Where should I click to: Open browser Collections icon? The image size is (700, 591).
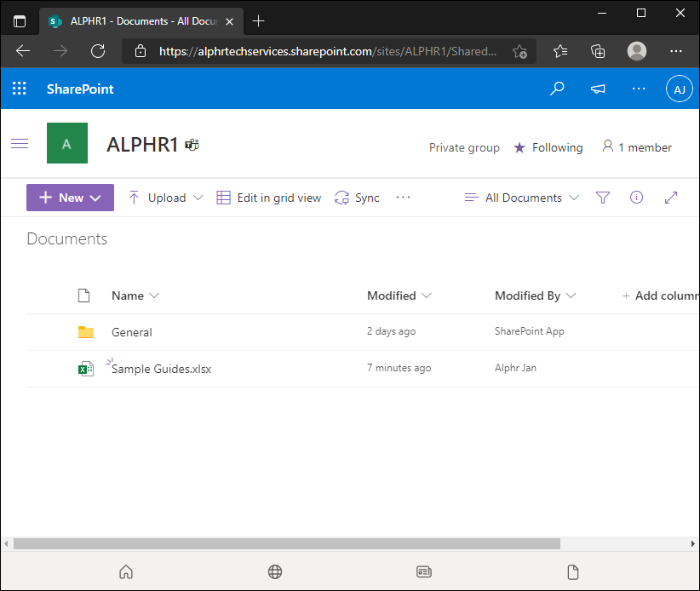pos(598,51)
